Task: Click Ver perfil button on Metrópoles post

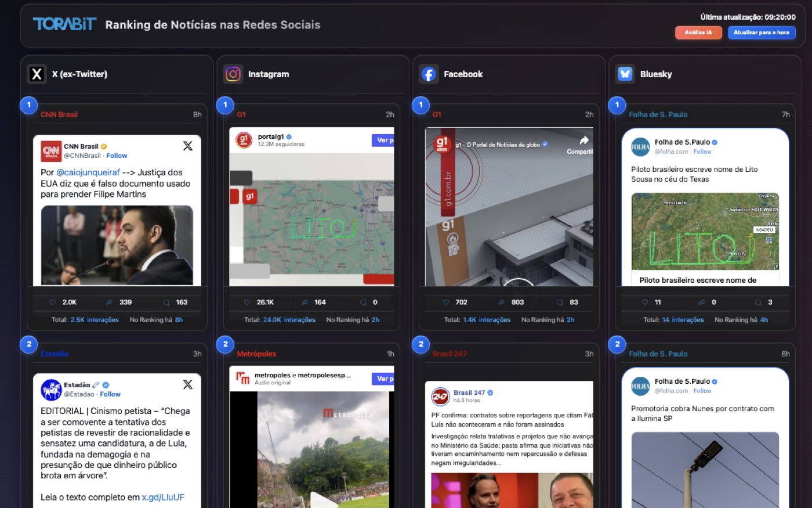Action: (x=383, y=379)
